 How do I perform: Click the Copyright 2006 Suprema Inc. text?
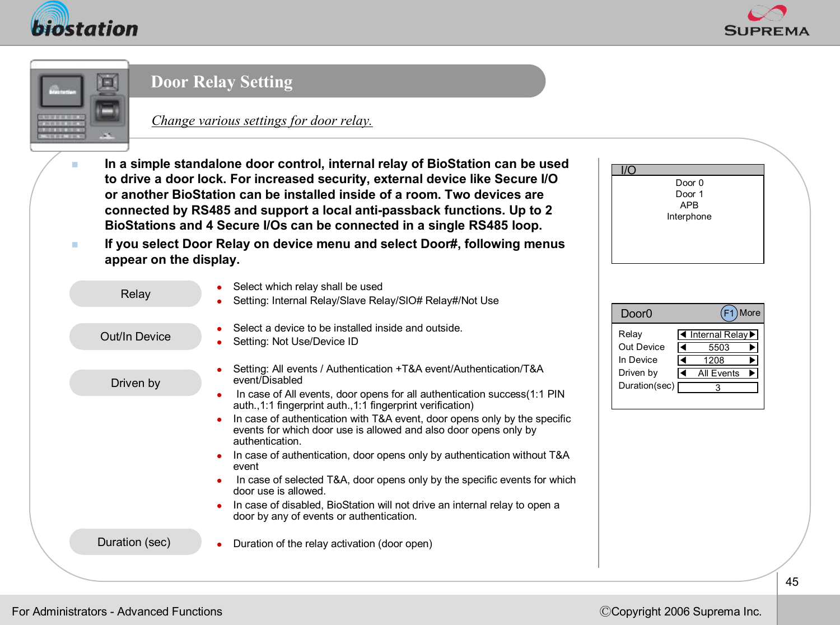(x=681, y=612)
